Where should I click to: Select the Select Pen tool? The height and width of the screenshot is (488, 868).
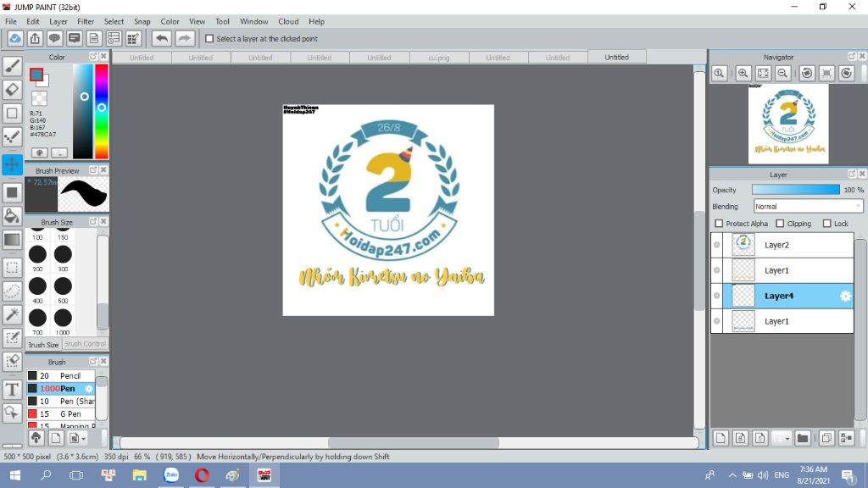pyautogui.click(x=12, y=337)
